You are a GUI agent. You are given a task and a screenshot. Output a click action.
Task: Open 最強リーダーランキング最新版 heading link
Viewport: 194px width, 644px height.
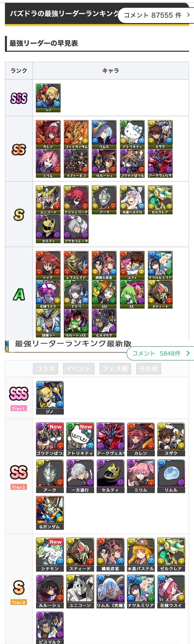(73, 344)
